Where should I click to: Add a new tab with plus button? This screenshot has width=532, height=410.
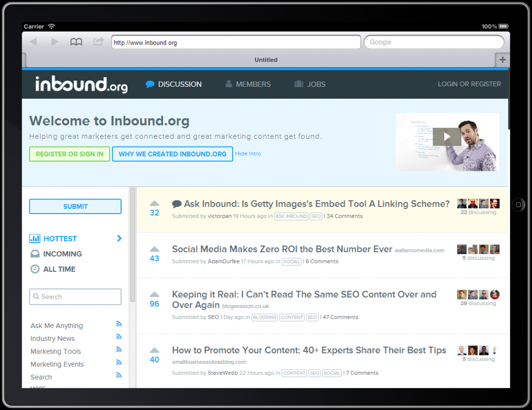[502, 60]
